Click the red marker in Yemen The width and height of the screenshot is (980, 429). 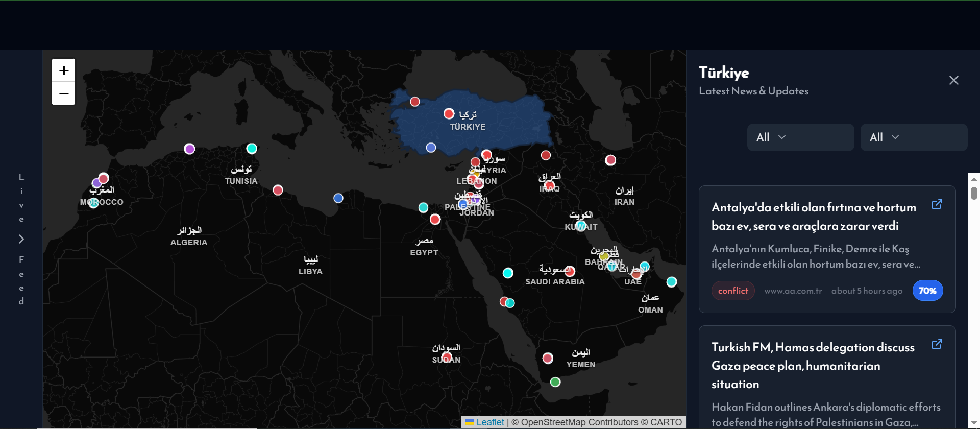[548, 358]
